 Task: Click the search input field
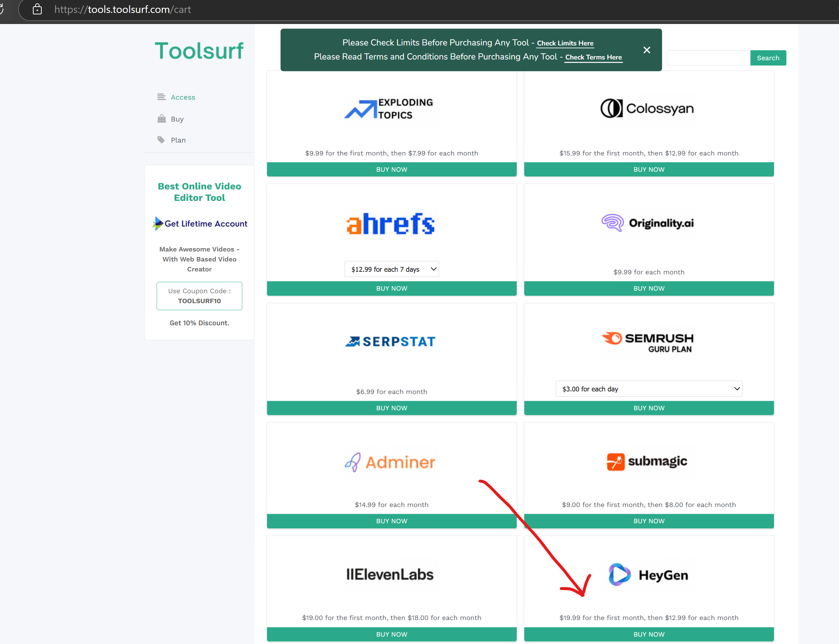coord(708,58)
